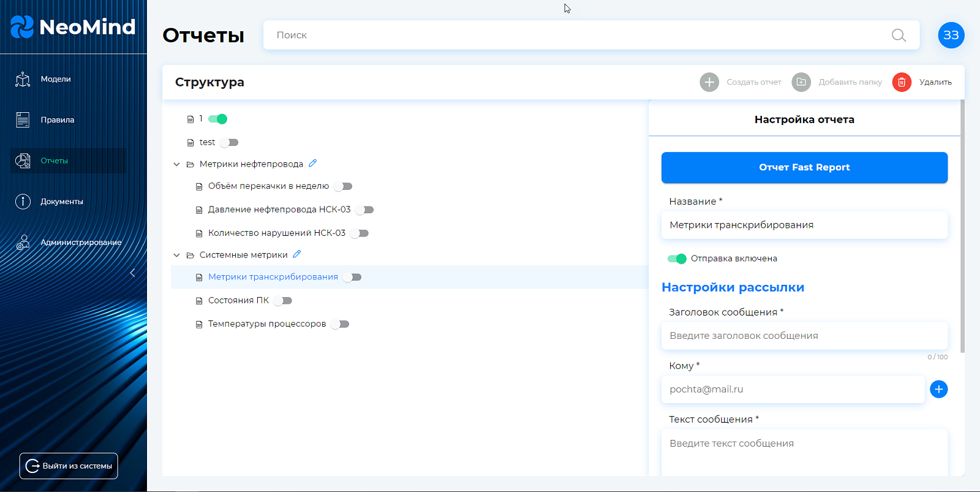This screenshot has width=980, height=492.
Task: Click the Отчет Fast Report button
Action: (804, 167)
